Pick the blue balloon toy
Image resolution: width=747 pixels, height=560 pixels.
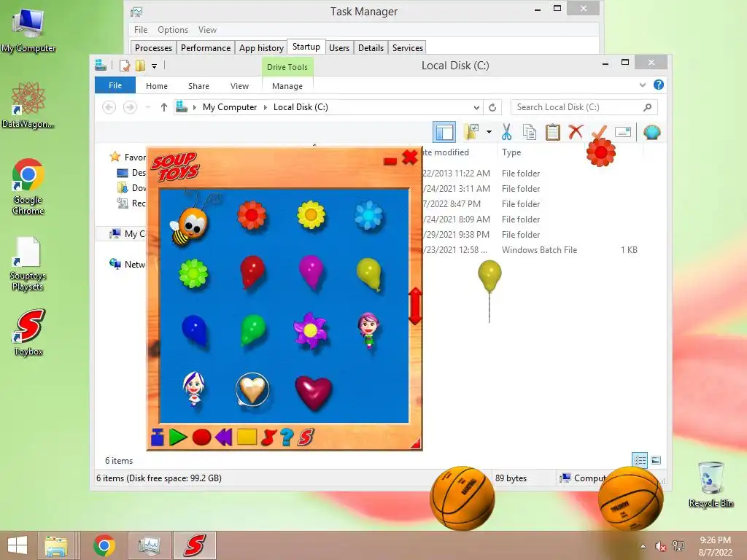194,330
